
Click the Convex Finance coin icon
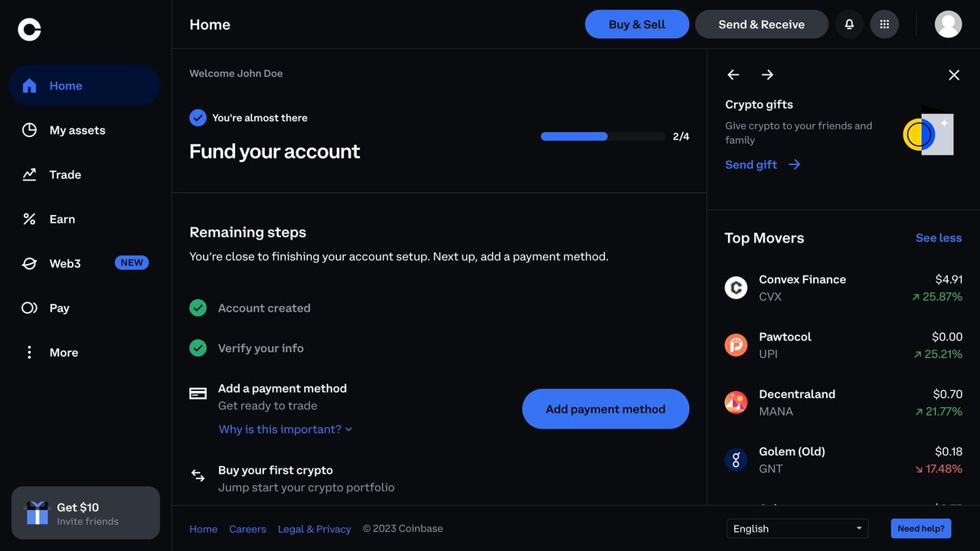pyautogui.click(x=736, y=288)
